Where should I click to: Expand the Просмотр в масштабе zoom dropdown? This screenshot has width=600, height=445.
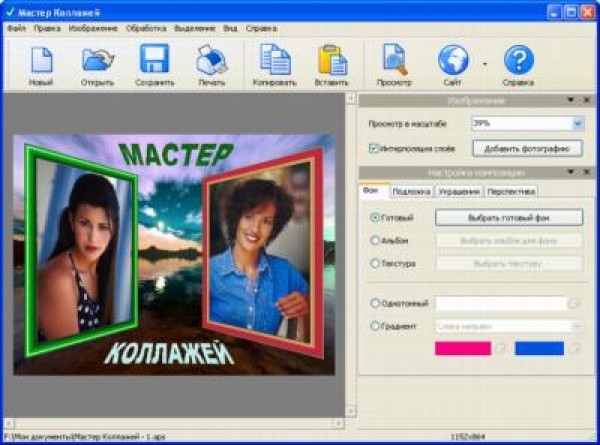click(x=577, y=123)
